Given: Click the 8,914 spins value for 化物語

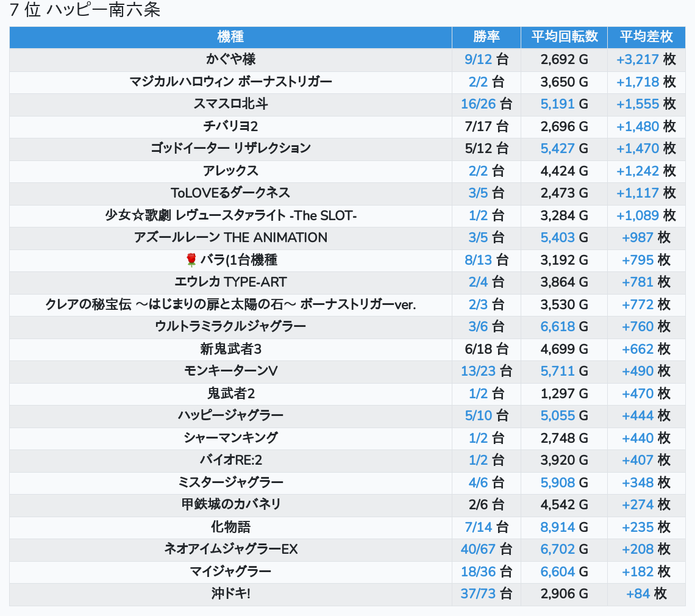Looking at the screenshot, I should 558,527.
